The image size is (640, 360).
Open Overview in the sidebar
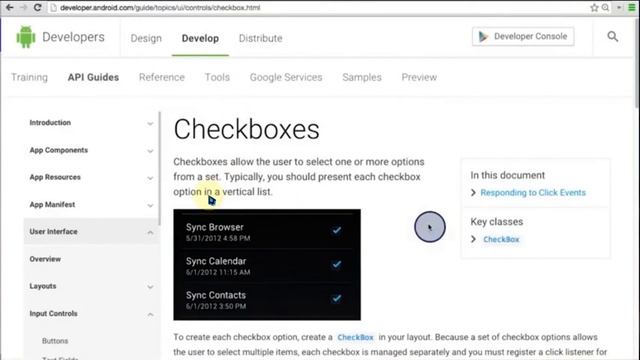click(x=45, y=259)
